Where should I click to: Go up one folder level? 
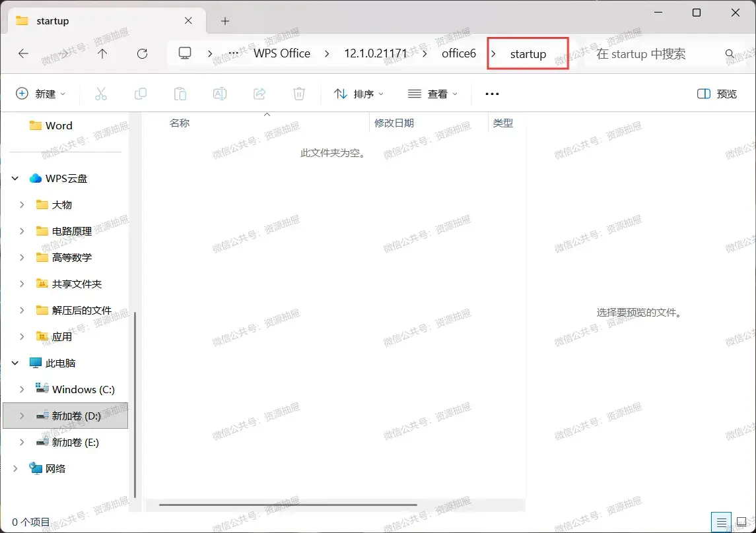pyautogui.click(x=102, y=53)
